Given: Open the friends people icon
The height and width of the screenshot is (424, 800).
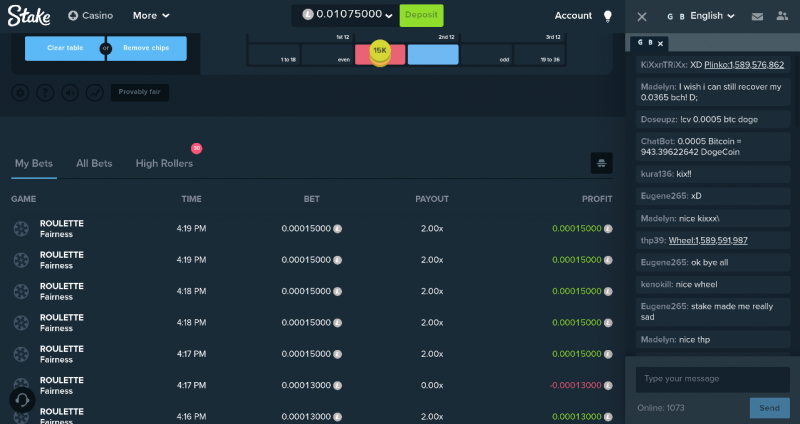Looking at the screenshot, I should tap(782, 16).
